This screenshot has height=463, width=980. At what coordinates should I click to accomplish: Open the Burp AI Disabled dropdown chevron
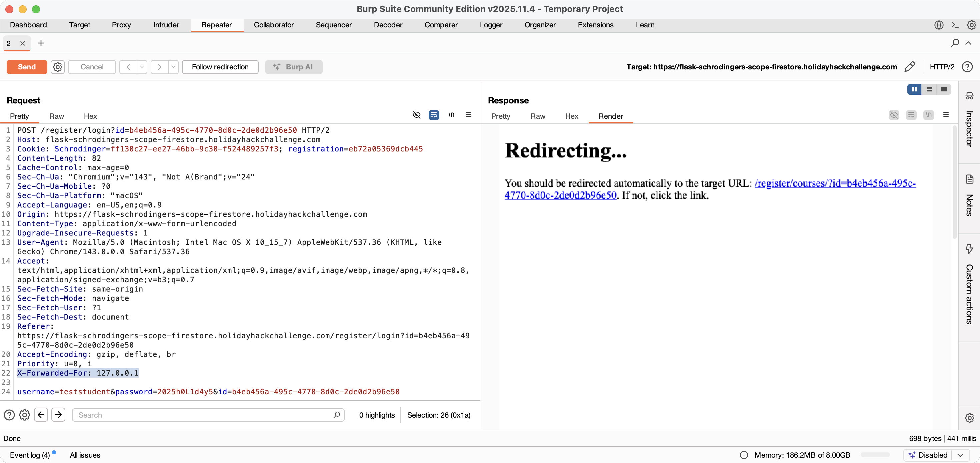960,455
